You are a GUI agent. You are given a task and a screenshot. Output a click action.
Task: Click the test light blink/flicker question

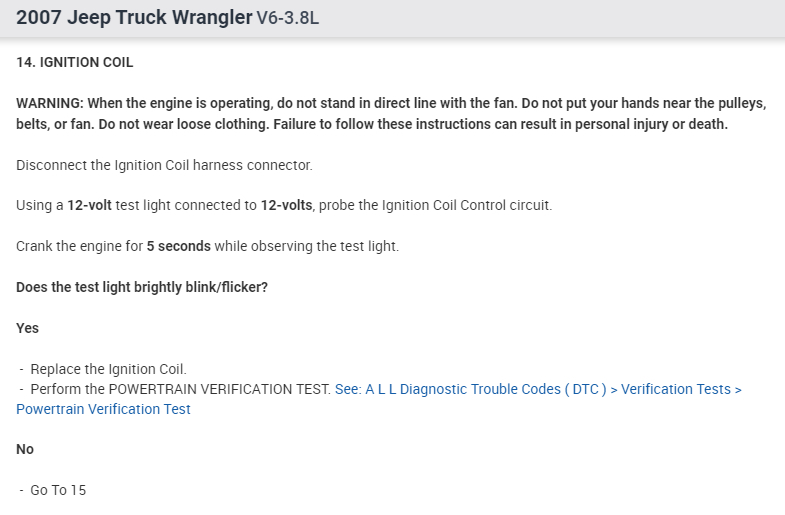pos(142,287)
